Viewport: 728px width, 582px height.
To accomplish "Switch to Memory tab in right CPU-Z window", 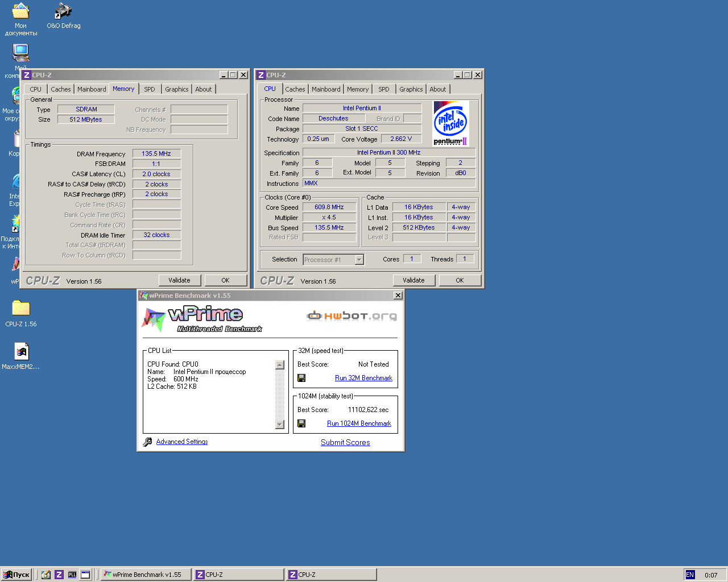I will click(x=358, y=89).
